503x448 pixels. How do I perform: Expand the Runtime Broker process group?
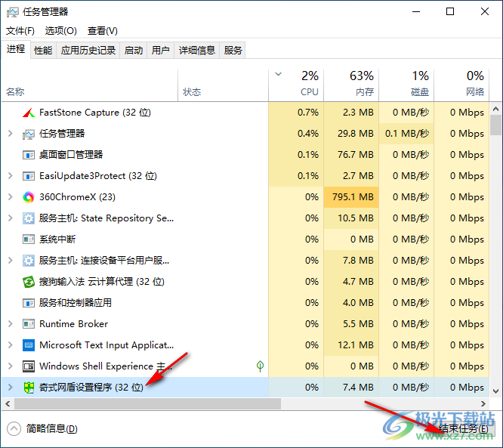coord(11,324)
